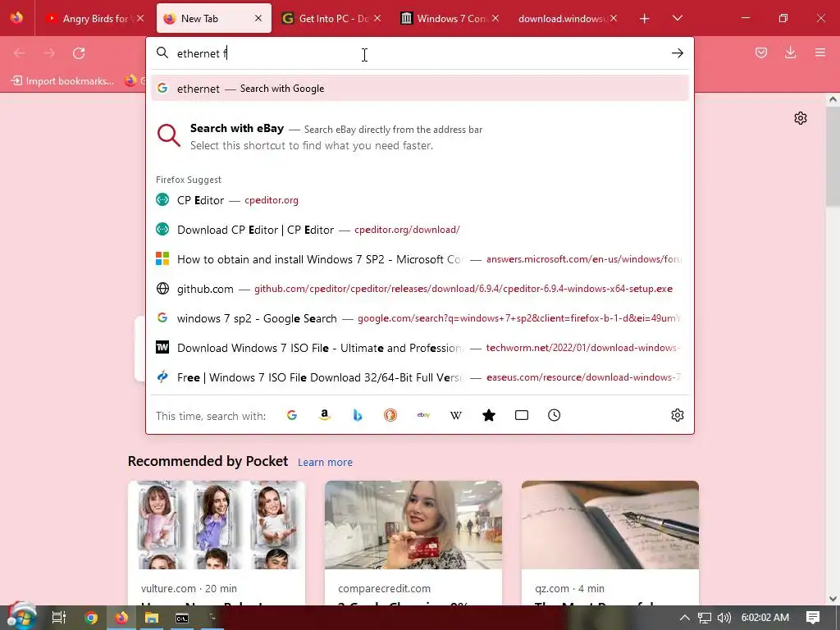Open the Pocket save icon
The height and width of the screenshot is (630, 840).
(761, 53)
